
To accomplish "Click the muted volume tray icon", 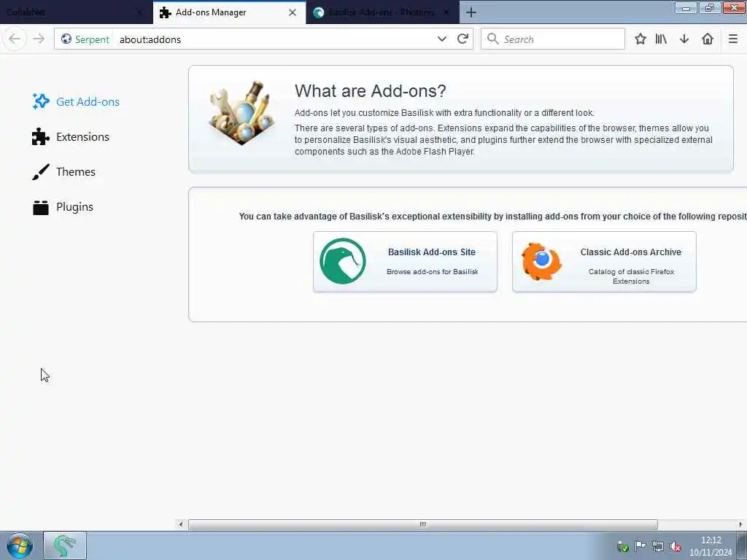I will (x=675, y=546).
